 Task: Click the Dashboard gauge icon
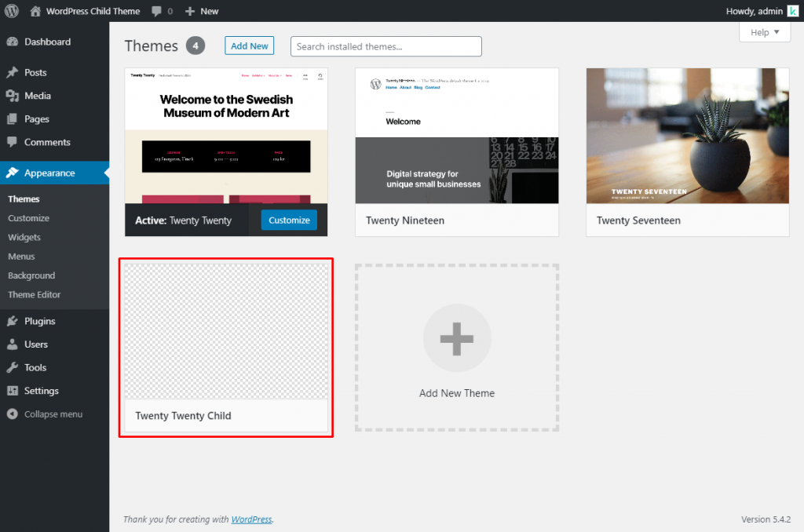pos(13,42)
